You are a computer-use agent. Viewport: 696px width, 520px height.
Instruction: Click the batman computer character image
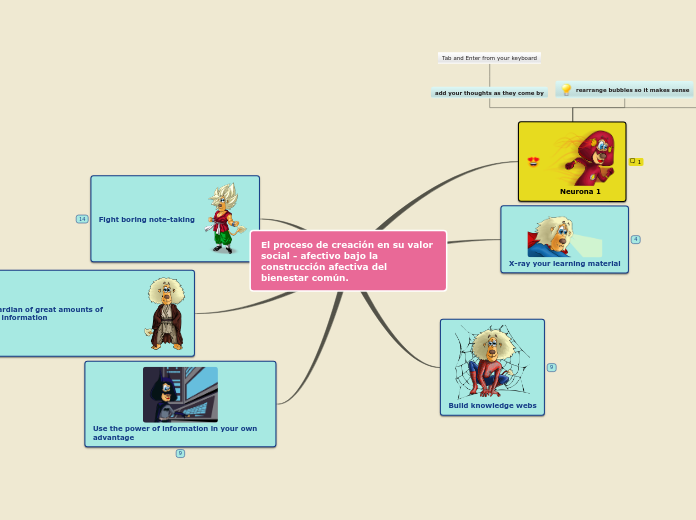180,394
